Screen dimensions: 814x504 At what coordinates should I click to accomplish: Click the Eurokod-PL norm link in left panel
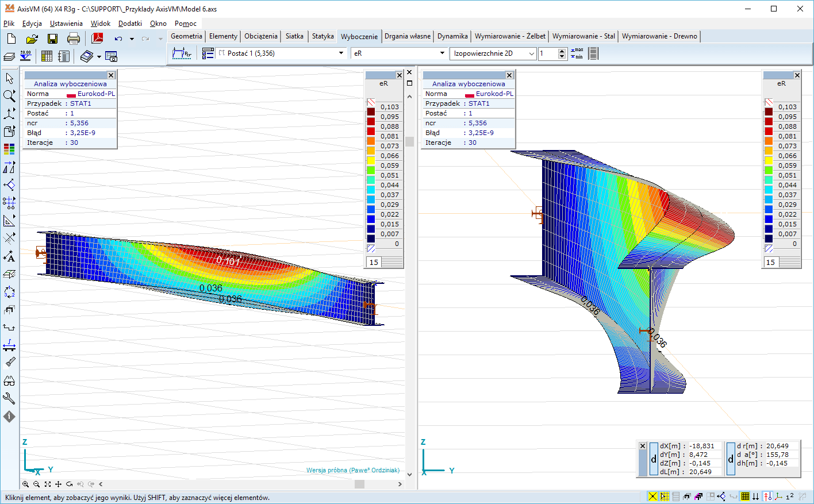pos(96,94)
